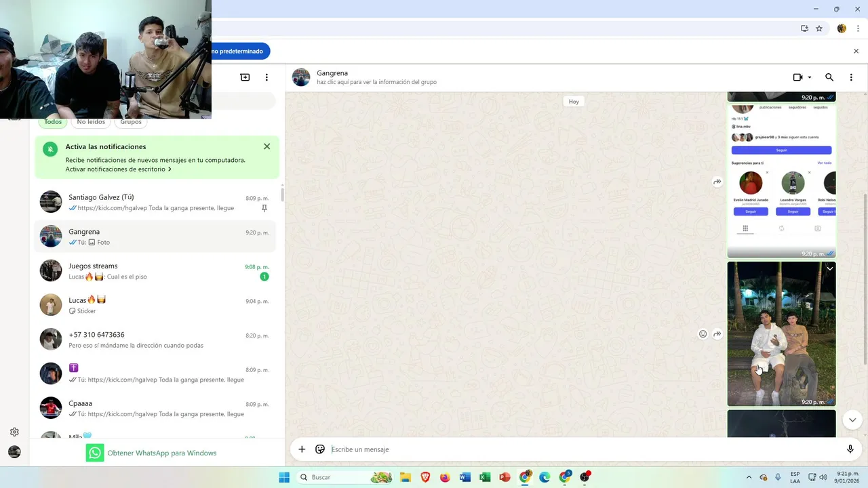The height and width of the screenshot is (488, 868).
Task: Open Excel from the taskbar
Action: 485,477
